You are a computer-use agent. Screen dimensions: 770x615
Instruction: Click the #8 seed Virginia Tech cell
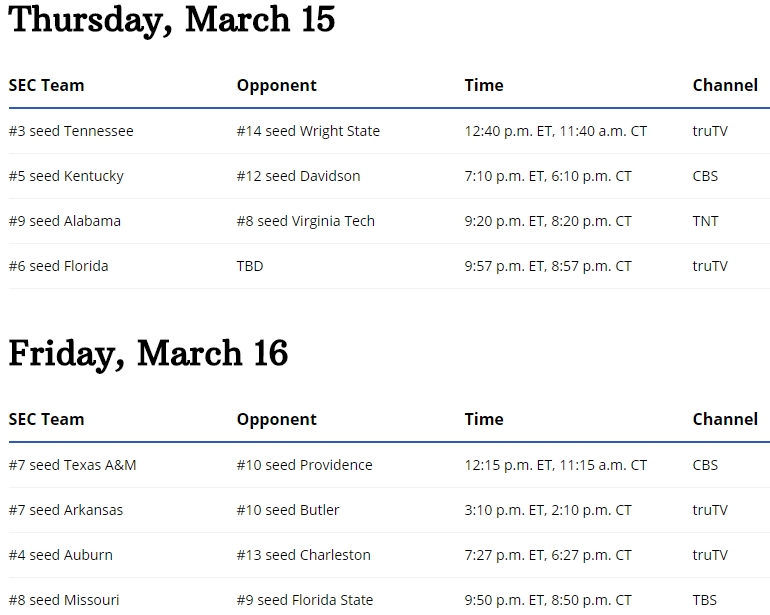click(306, 221)
